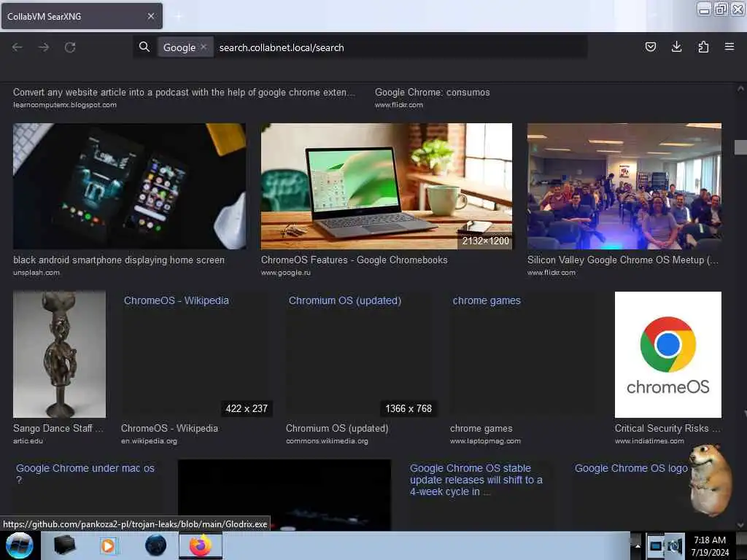
Task: Click the 'Sango Dance Staff' caption
Action: pyautogui.click(x=58, y=428)
